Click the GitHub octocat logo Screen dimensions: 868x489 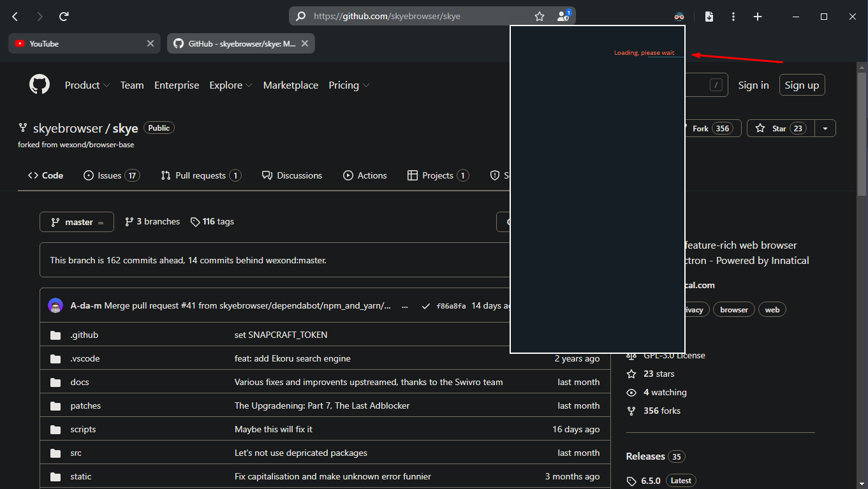39,84
